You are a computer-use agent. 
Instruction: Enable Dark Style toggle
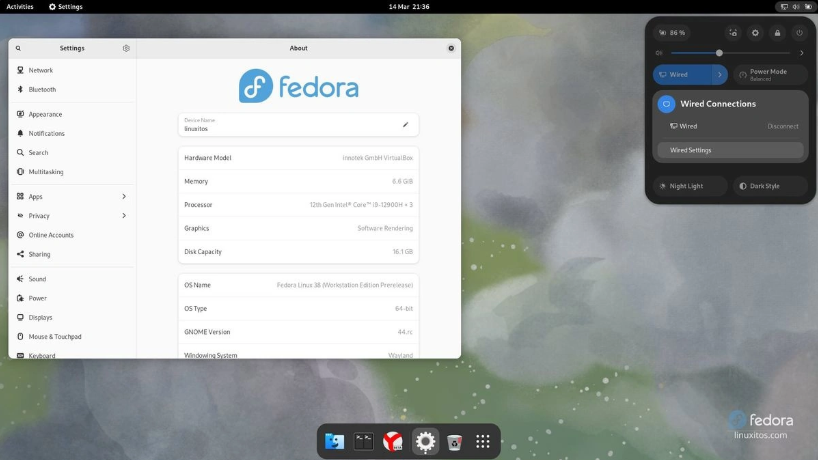click(770, 186)
